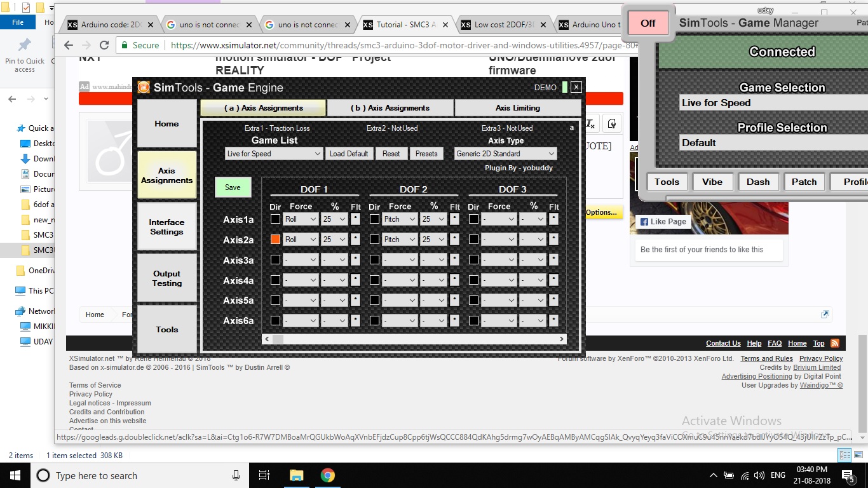Open the Axis1a DOF 1 percent dropdown
Screen dimensions: 868x488
334,219
